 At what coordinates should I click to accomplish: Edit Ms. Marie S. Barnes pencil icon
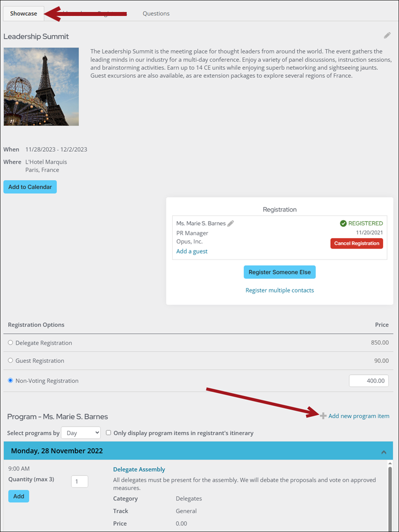[230, 223]
